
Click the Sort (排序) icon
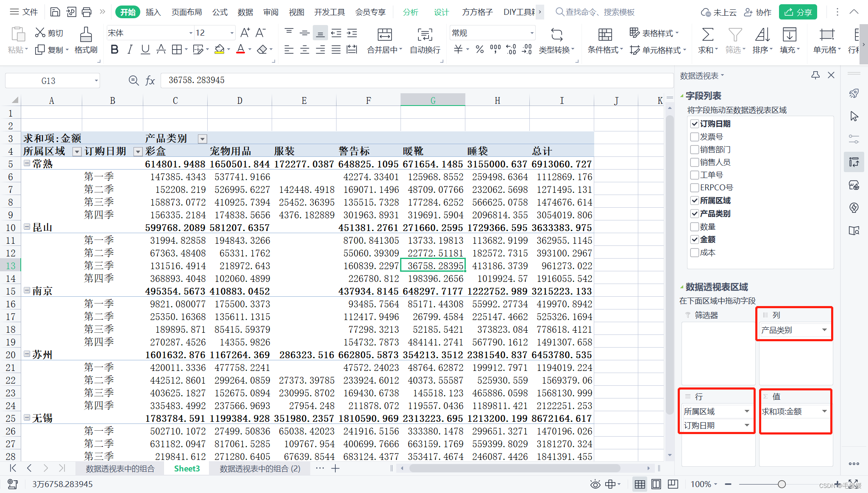tap(762, 34)
